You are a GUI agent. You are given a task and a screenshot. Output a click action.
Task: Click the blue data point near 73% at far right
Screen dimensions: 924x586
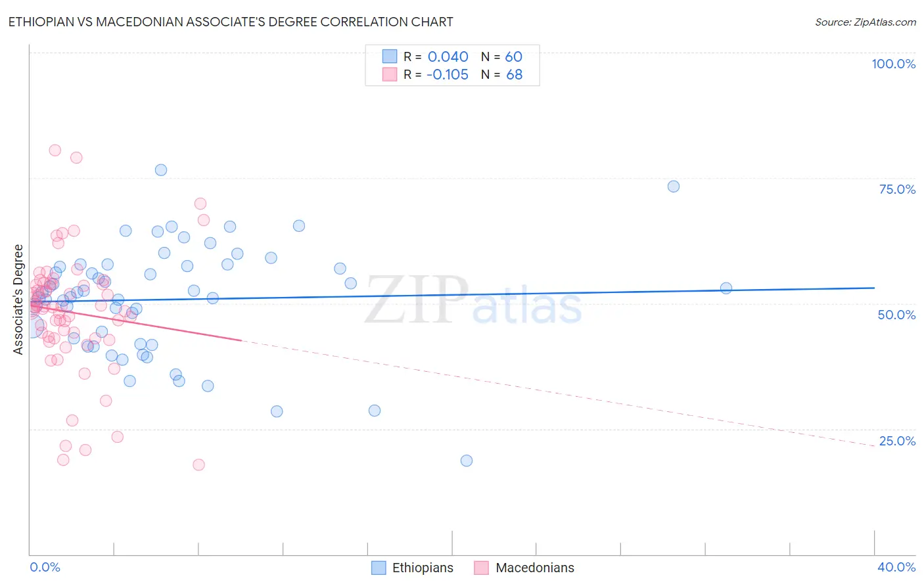674,187
